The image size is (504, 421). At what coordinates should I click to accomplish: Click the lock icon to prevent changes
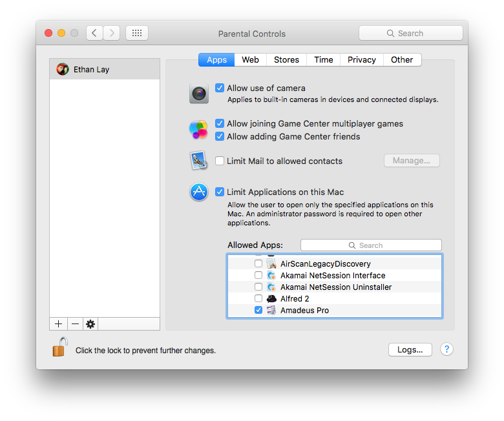click(x=60, y=347)
